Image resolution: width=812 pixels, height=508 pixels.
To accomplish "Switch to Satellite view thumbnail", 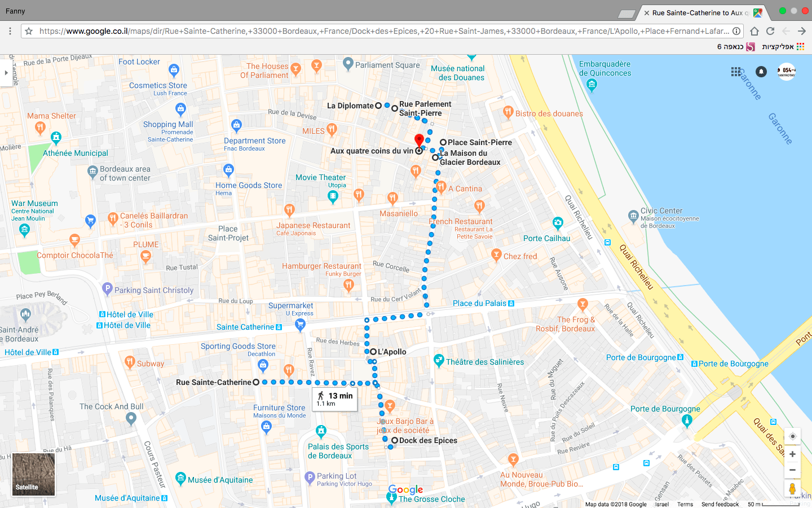I will point(34,474).
